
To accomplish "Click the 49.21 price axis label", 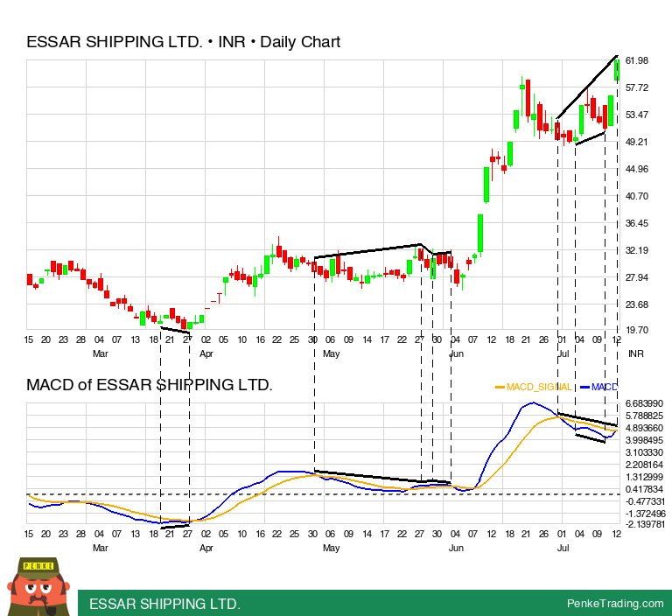I will 637,142.
